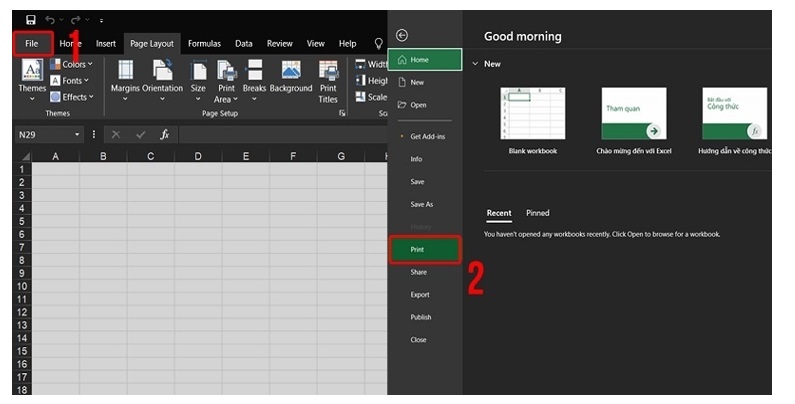Click cell B3 in the worksheet

click(102, 195)
